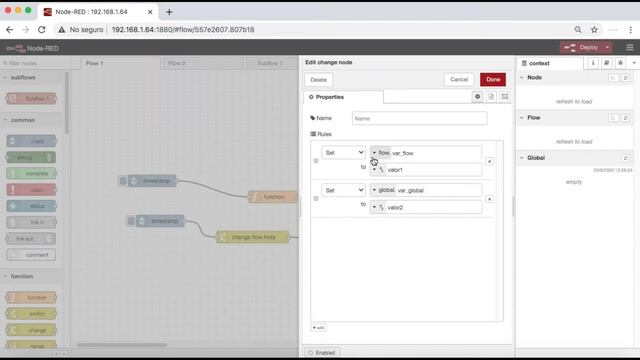Collapse the function palette category
This screenshot has width=640, height=360.
(33, 276)
